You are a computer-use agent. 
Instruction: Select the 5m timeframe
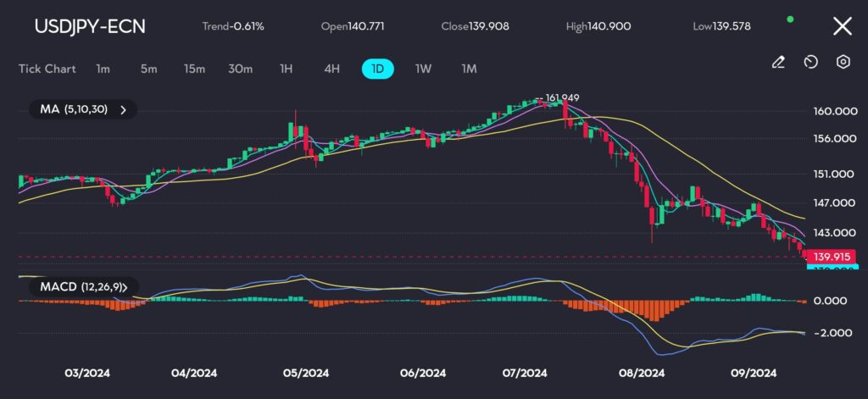click(148, 69)
